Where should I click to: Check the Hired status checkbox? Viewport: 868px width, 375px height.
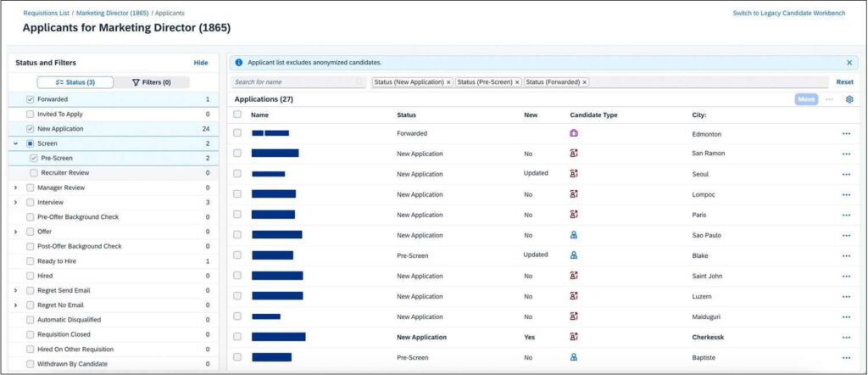[31, 276]
